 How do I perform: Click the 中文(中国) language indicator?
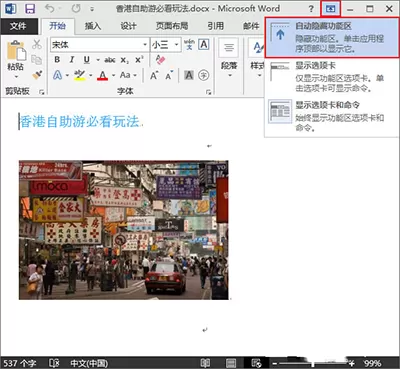point(89,363)
